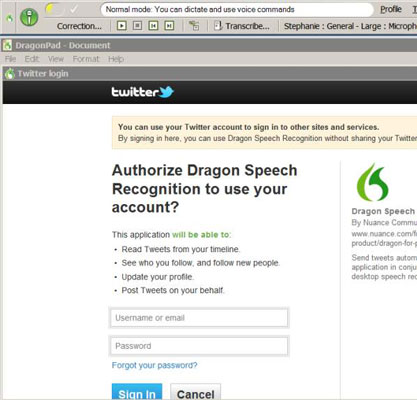Click the 'Read Tweets from your timeline' item
Image resolution: width=417 pixels, height=400 pixels.
[180, 249]
